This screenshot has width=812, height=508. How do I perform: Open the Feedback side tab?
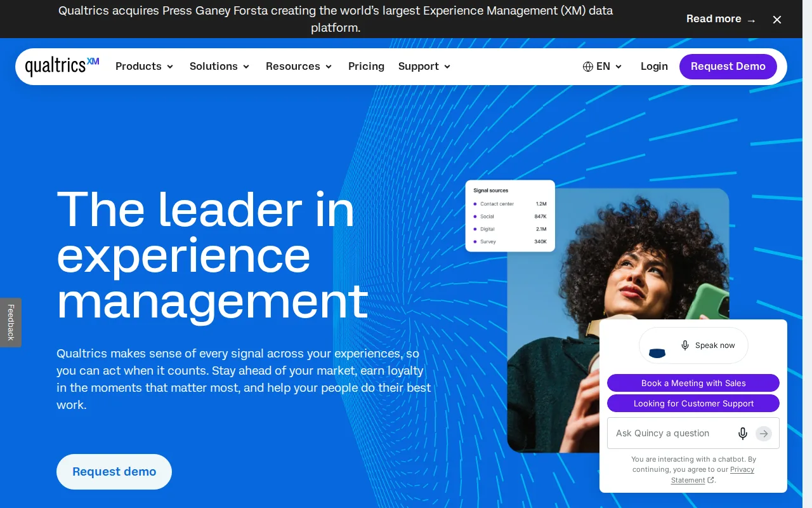click(11, 323)
